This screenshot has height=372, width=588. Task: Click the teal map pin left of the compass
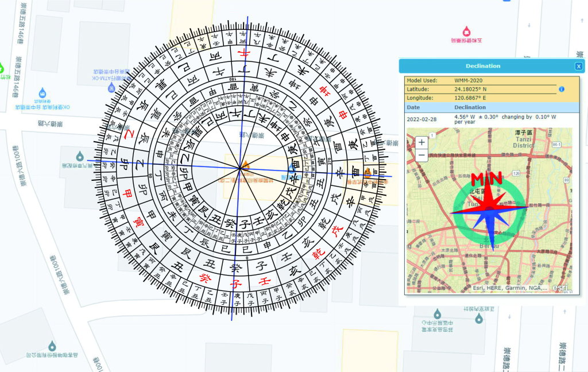point(79,156)
